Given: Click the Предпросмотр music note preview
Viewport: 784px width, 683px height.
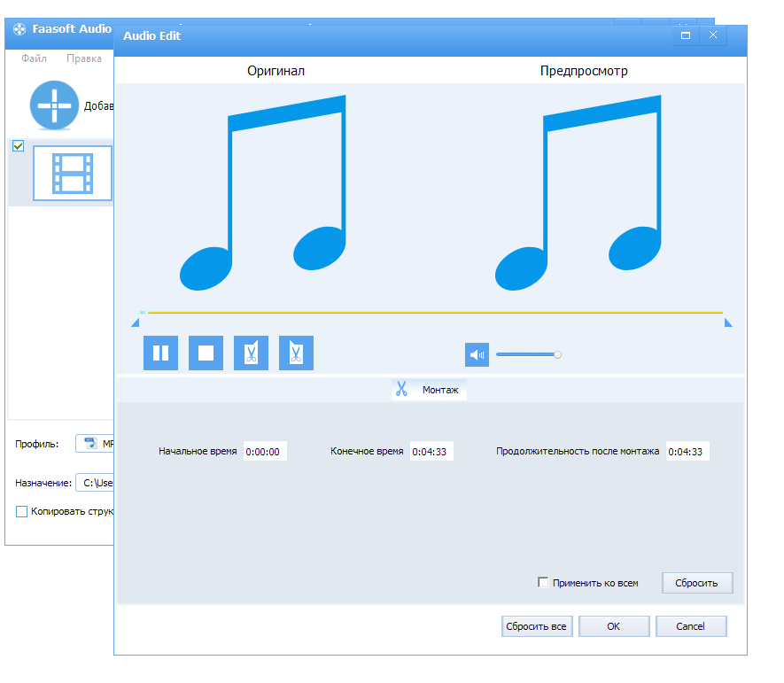Looking at the screenshot, I should coord(578,192).
